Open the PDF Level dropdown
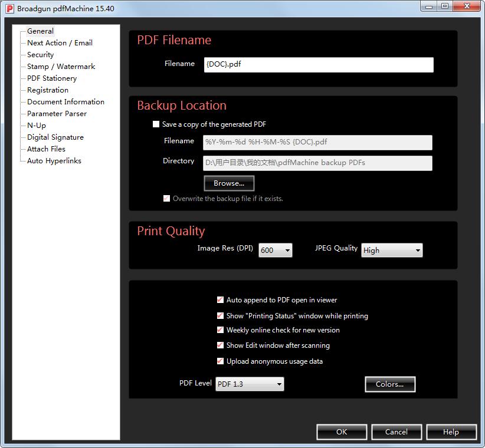Screen dimensions: 485x448 250,384
